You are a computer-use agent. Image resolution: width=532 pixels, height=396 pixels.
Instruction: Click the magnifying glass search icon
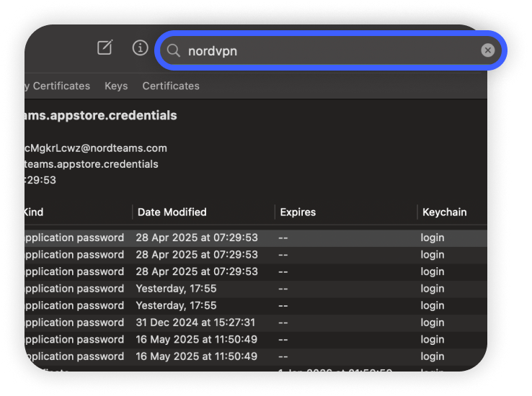coord(174,50)
